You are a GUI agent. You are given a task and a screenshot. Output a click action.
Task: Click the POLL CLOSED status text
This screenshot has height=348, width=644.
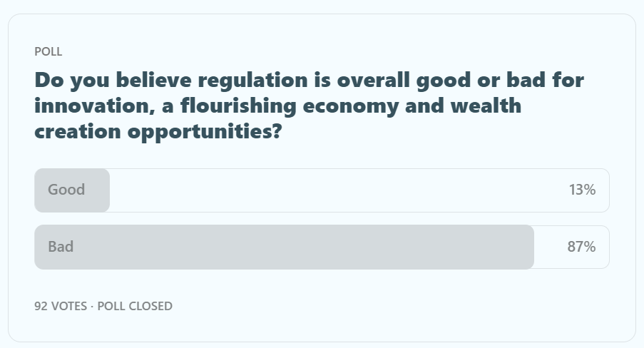point(135,306)
